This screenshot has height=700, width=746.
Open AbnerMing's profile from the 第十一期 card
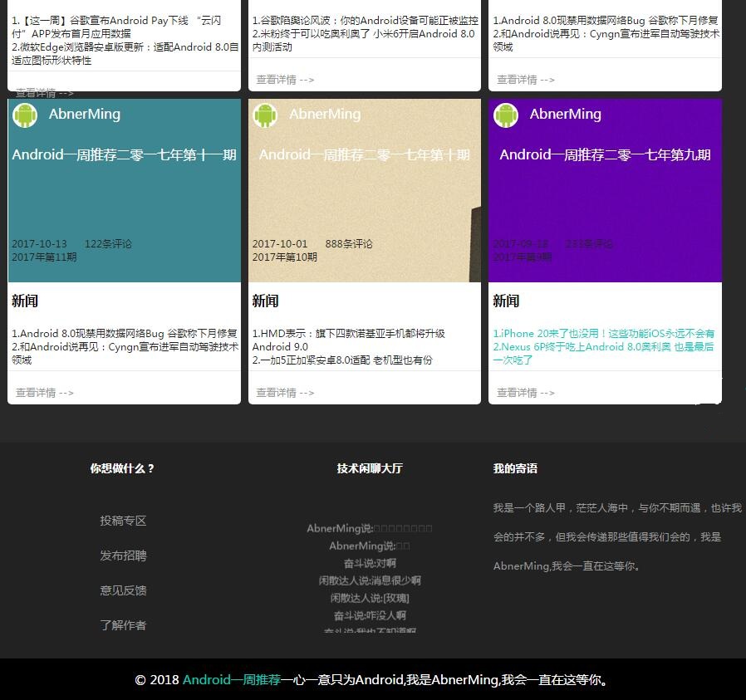point(85,114)
